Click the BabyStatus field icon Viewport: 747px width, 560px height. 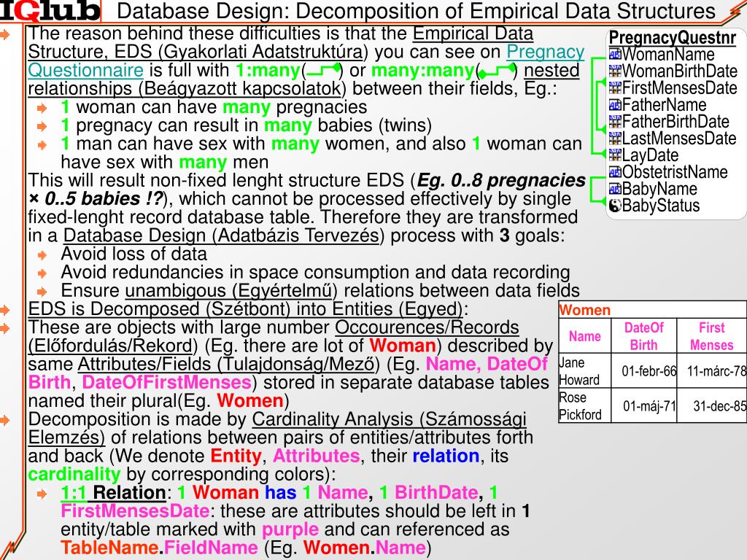615,205
